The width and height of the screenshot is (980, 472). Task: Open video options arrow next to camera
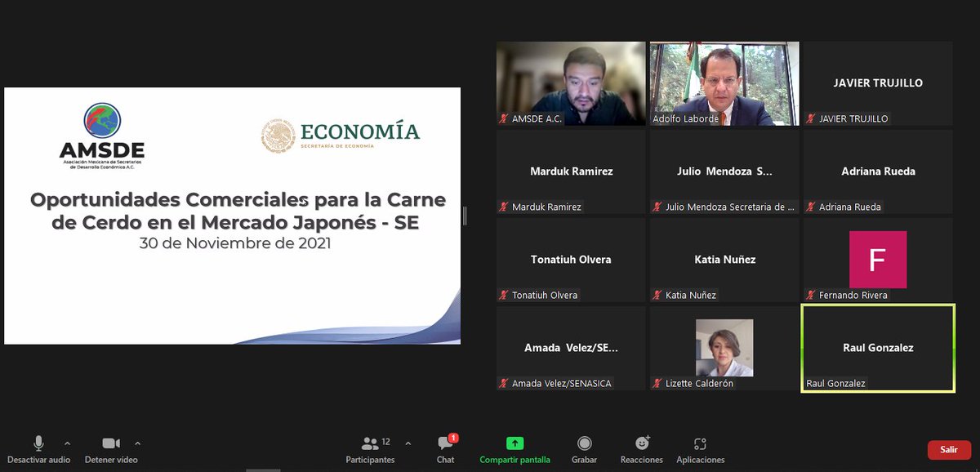click(x=137, y=443)
